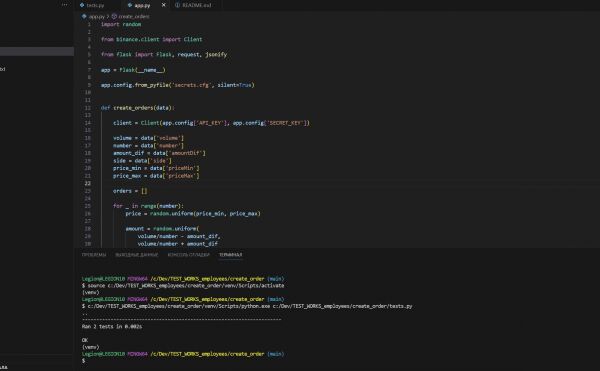The image size is (600, 371).
Task: Click the line side = data['side']
Action: click(x=142, y=161)
